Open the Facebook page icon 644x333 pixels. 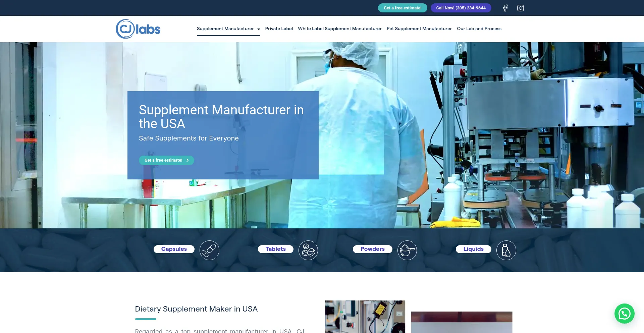pos(505,8)
